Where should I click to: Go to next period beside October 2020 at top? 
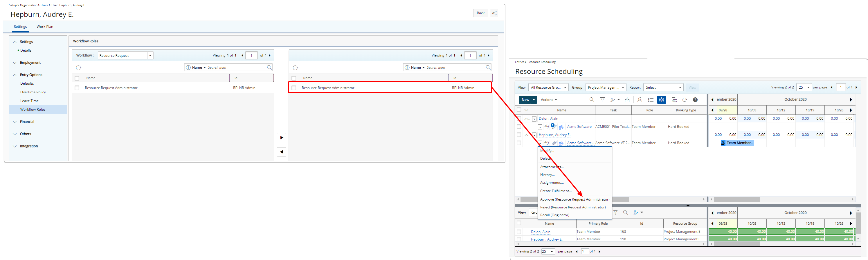851,99
